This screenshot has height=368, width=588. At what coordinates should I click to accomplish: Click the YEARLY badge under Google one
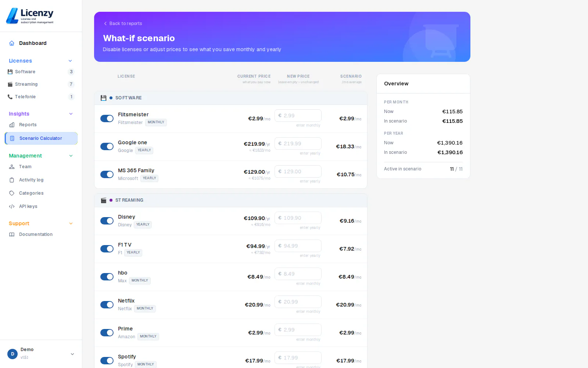(x=144, y=150)
